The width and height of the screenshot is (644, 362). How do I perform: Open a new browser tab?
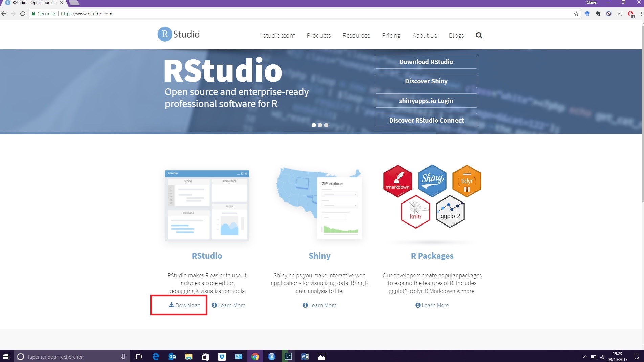74,3
